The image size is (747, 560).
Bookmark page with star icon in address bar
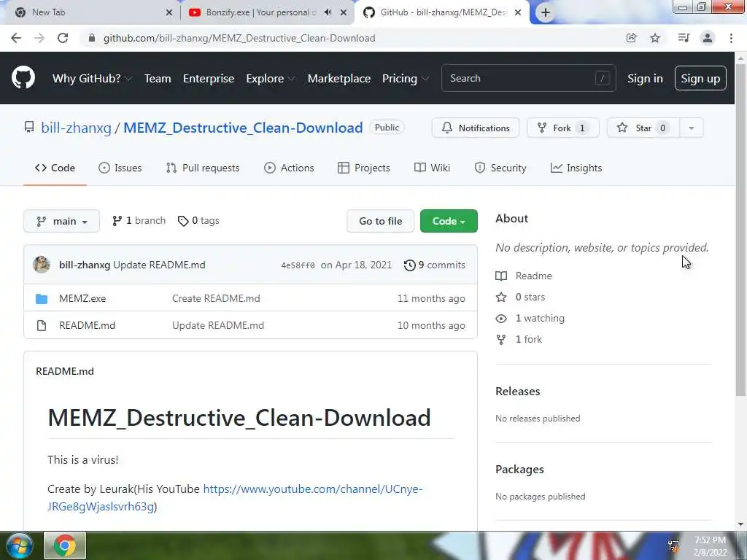655,38
